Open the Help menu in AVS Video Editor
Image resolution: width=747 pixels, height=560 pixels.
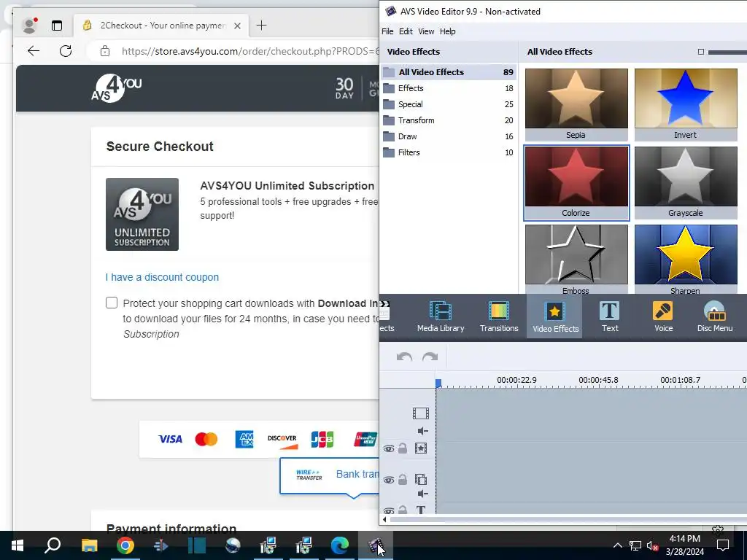[x=447, y=31]
